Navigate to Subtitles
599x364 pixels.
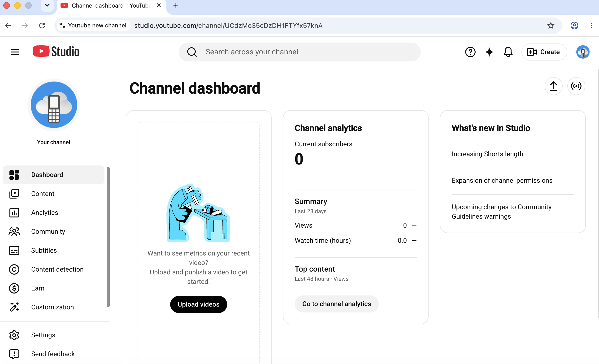(54, 251)
